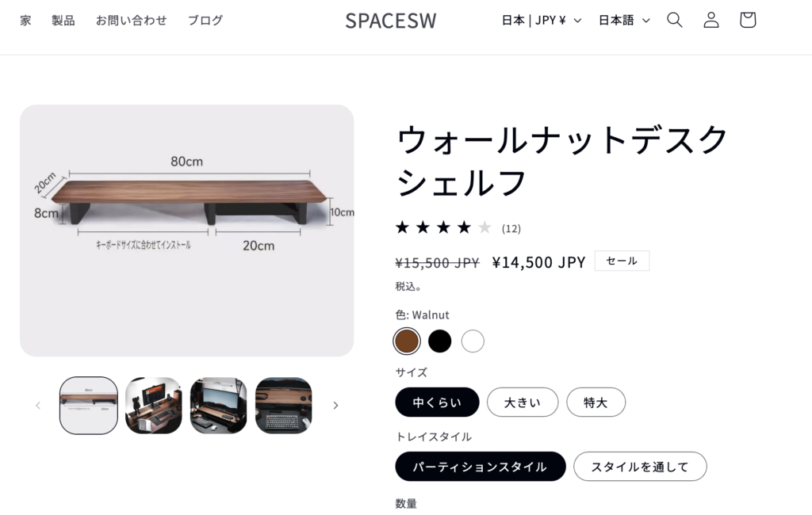This screenshot has height=515, width=812.
Task: Click the previous thumbnail arrow
Action: 38,406
